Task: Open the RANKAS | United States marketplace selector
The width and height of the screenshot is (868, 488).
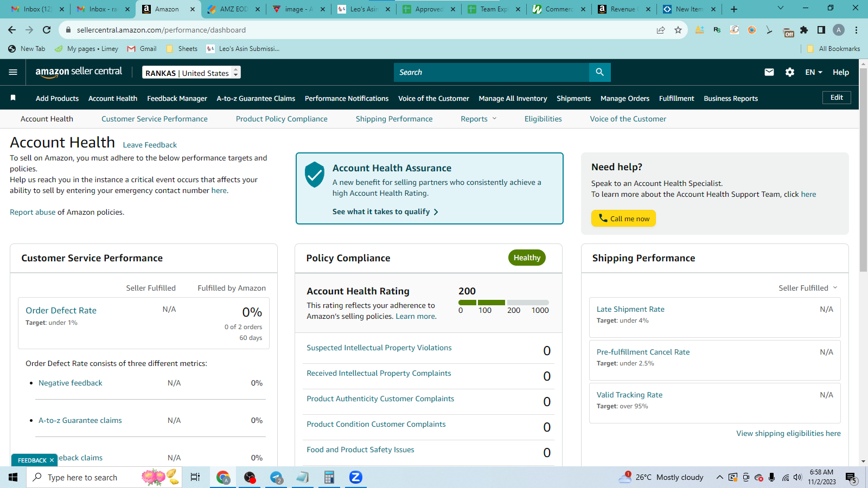Action: tap(192, 73)
